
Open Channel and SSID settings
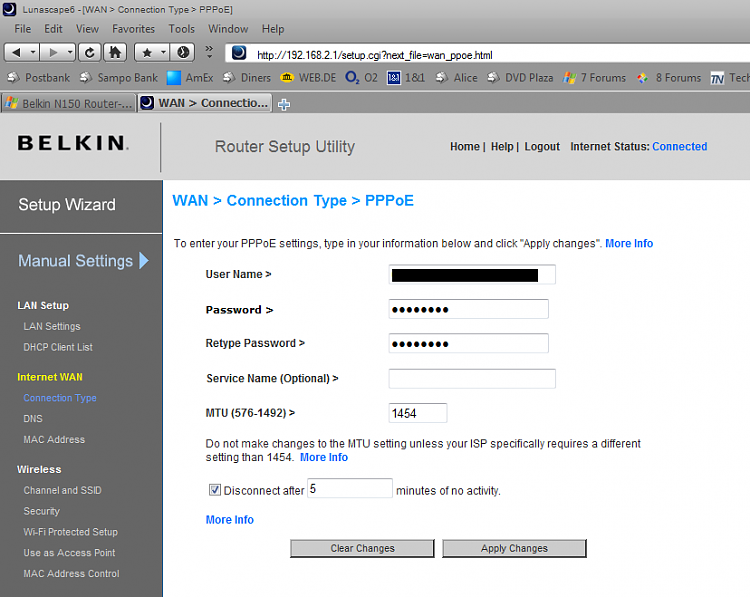(x=62, y=490)
